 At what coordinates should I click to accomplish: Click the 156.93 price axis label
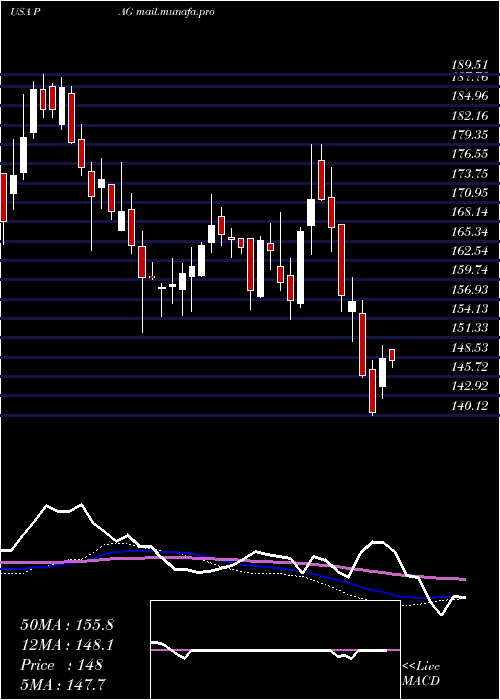[470, 289]
